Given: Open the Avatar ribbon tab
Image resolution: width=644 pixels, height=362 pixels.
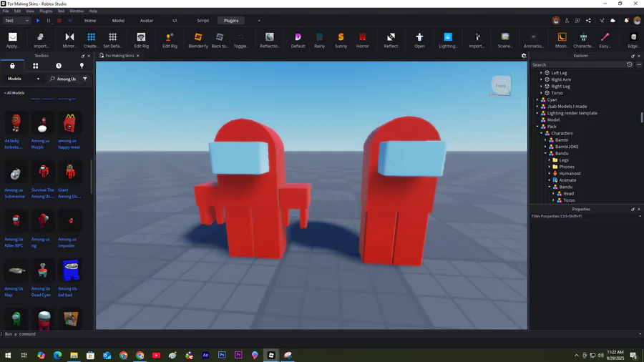Looking at the screenshot, I should (147, 21).
